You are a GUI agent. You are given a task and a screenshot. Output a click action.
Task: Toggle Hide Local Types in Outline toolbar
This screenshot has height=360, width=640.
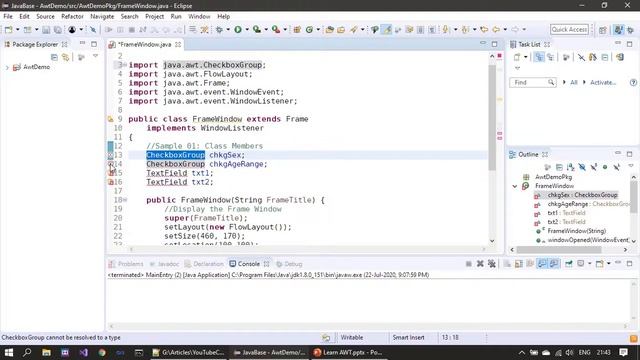tap(617, 167)
